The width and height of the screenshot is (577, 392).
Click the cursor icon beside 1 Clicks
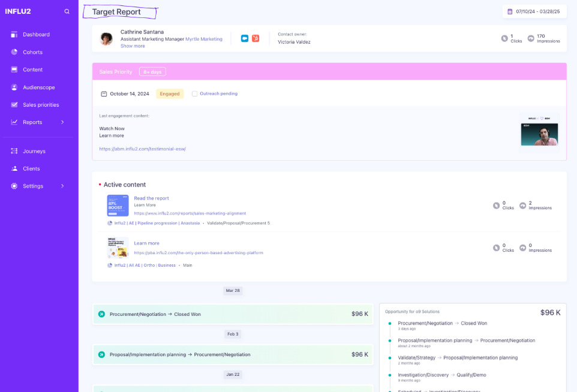coord(504,38)
